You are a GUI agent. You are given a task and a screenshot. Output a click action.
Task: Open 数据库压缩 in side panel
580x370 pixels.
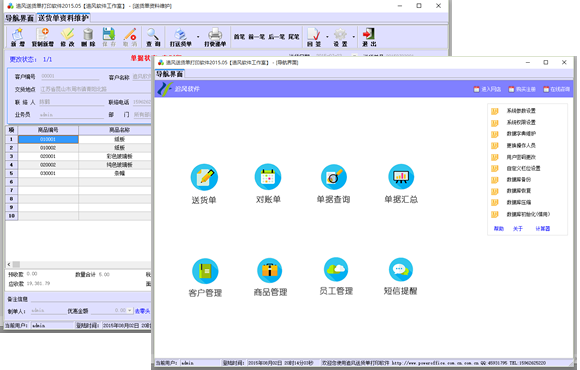point(519,202)
